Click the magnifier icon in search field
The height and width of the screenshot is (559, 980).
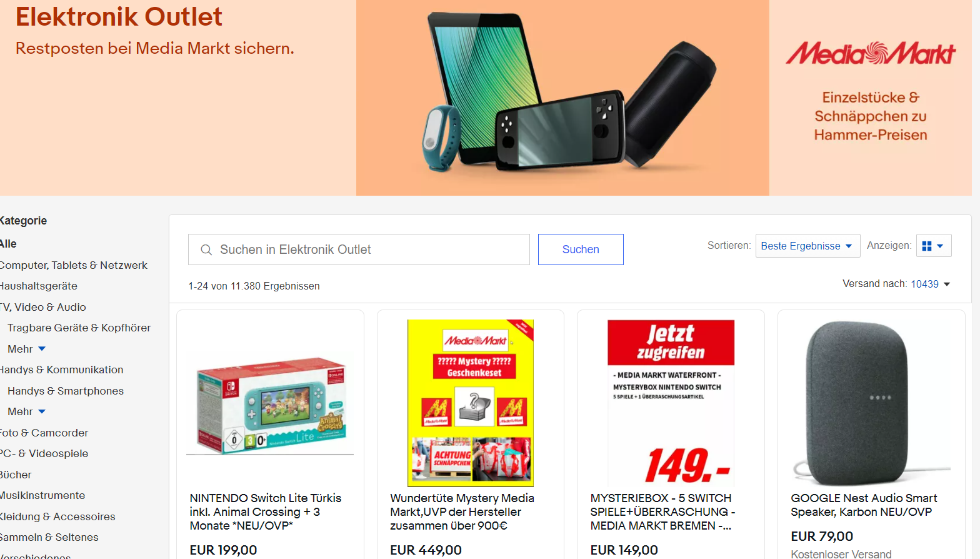(x=206, y=250)
